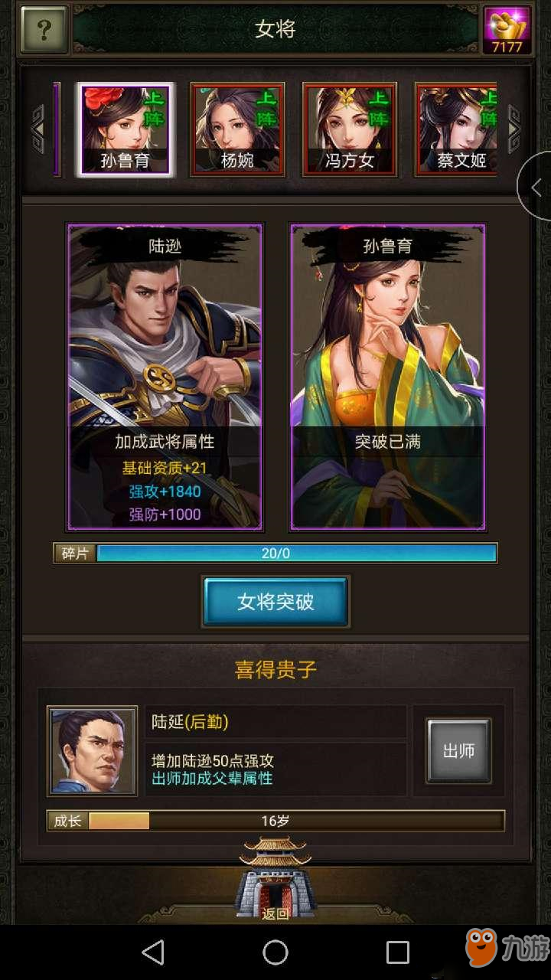The image size is (551, 980).
Task: Tap Android back navigation triangle
Action: [x=153, y=952]
